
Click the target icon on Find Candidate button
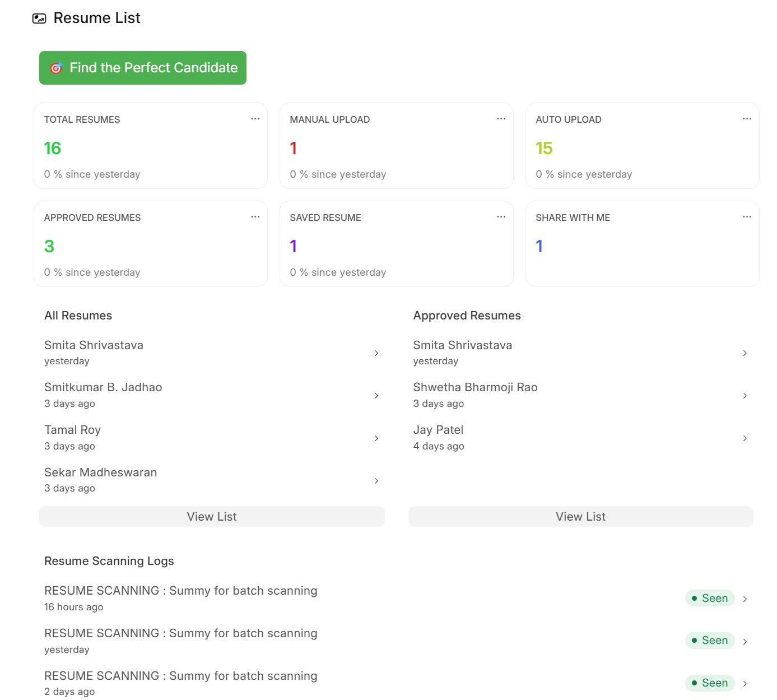tap(56, 68)
